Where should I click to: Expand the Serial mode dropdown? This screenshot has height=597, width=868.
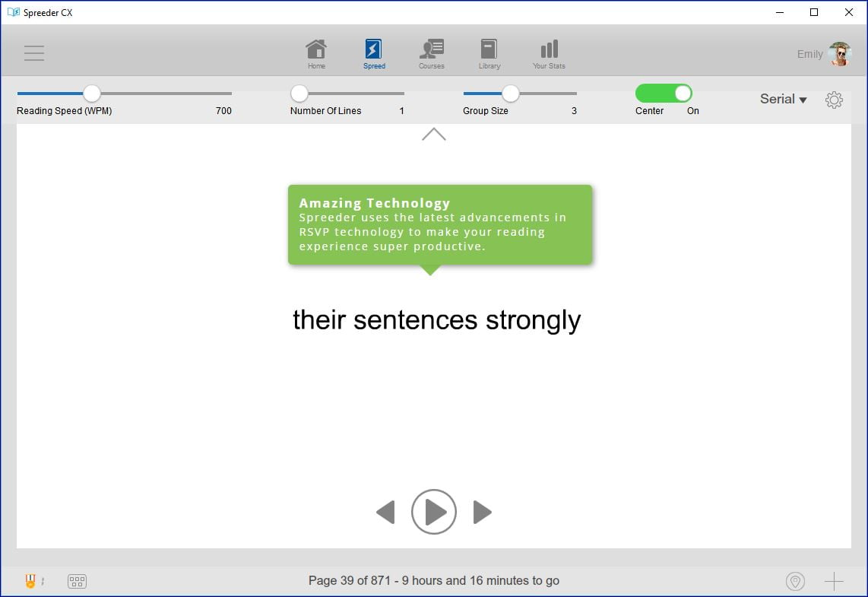(783, 99)
